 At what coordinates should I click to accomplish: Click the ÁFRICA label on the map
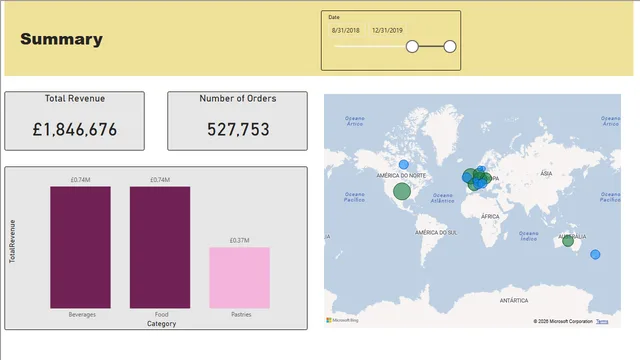click(x=490, y=217)
